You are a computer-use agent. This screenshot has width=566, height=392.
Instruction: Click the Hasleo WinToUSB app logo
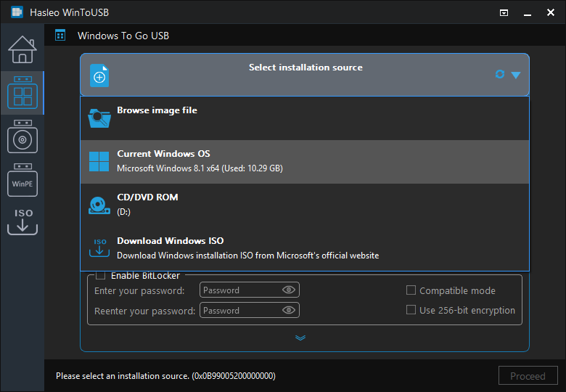[17, 12]
